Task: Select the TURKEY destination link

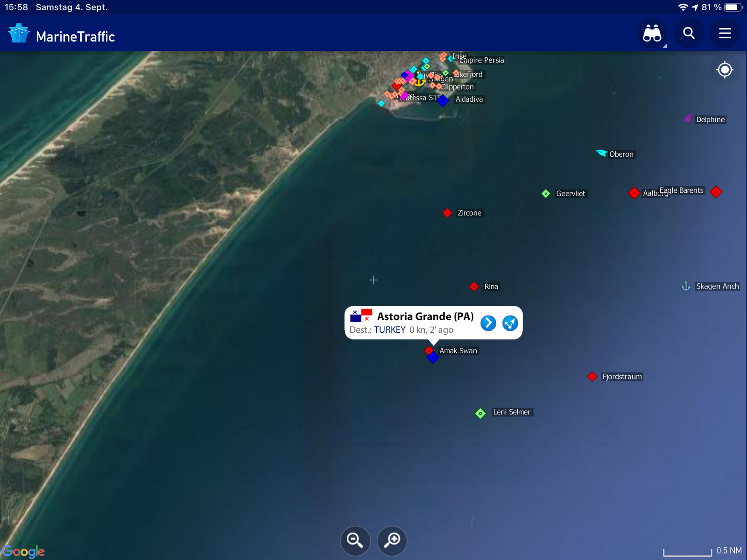Action: (x=389, y=330)
